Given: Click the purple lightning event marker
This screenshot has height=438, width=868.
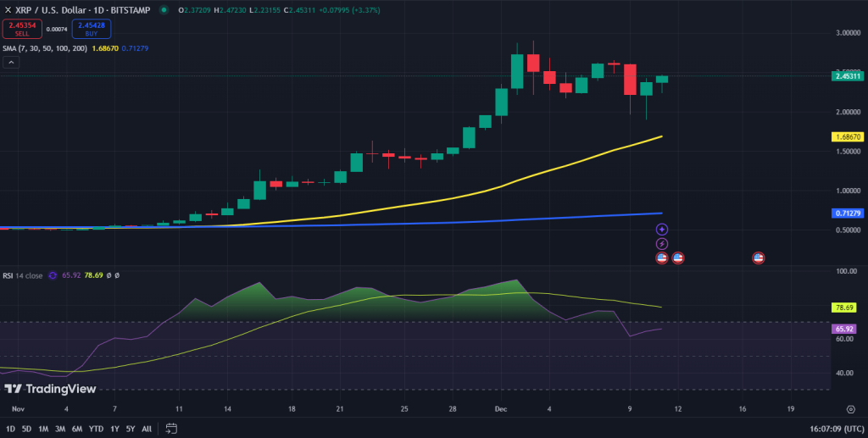Looking at the screenshot, I should (x=661, y=244).
